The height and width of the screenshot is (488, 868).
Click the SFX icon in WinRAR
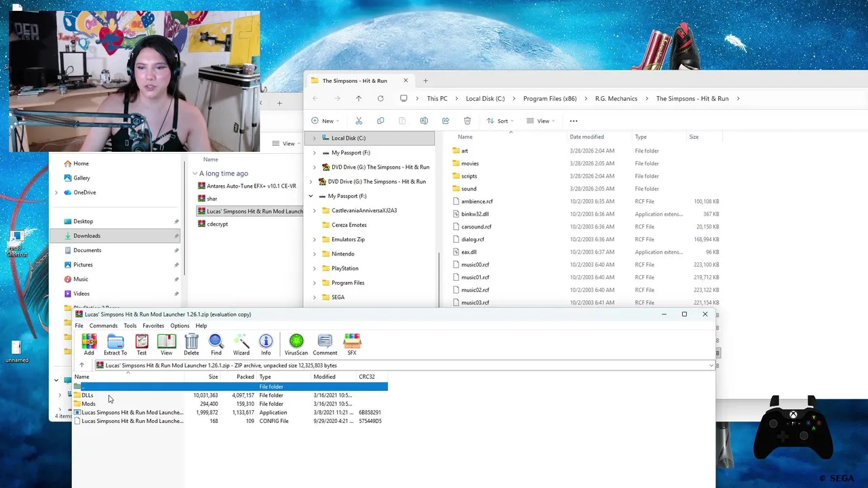point(352,344)
